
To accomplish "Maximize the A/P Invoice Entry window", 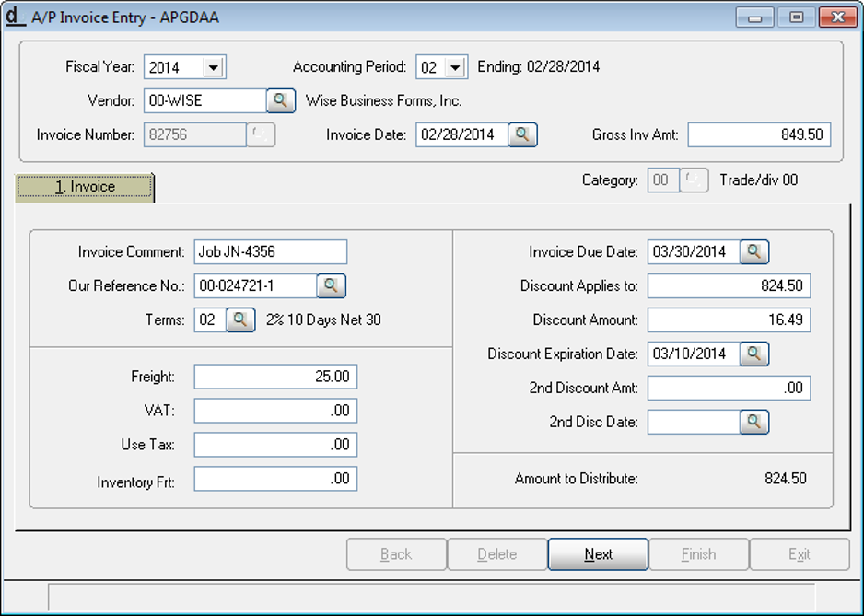I will pos(796,17).
